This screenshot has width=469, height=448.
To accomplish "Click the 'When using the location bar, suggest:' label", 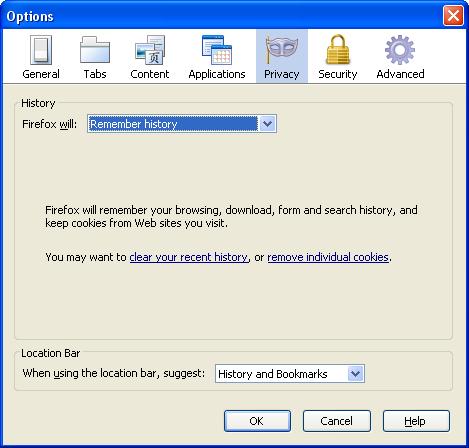I will pos(114,373).
